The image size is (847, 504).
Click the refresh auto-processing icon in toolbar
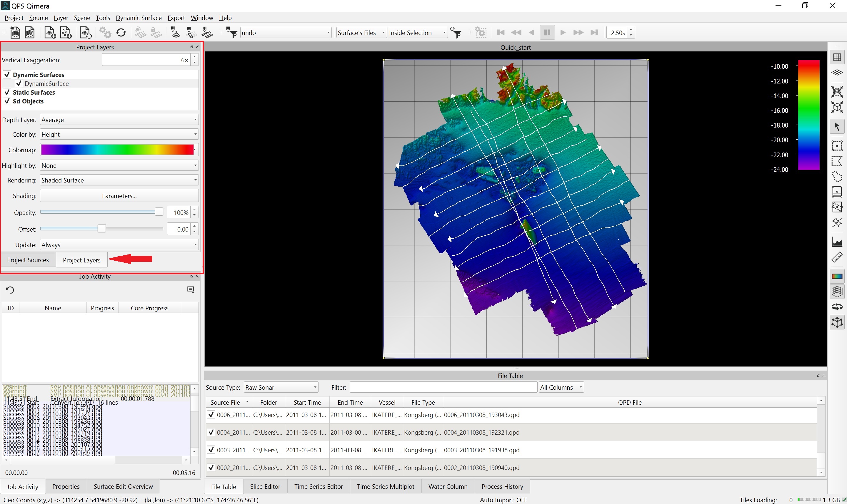coord(121,33)
